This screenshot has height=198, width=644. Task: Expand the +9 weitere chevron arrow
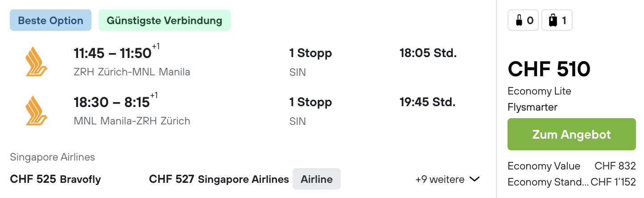coord(475,179)
